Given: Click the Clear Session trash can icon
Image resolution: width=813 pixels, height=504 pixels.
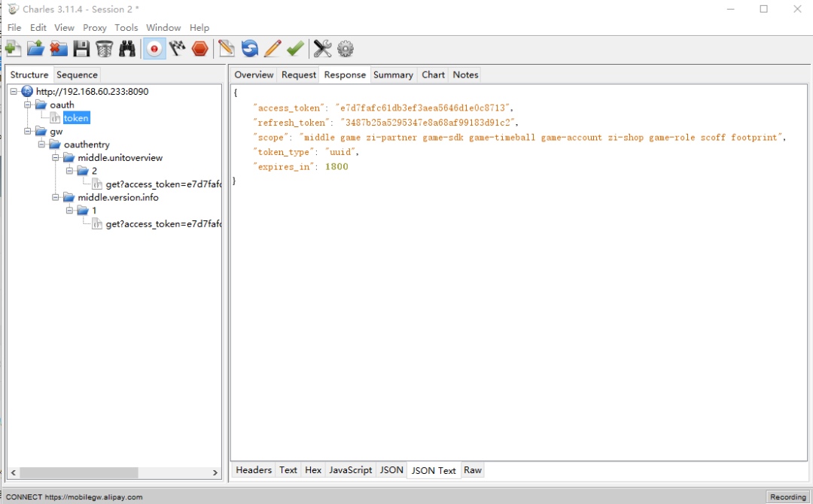Looking at the screenshot, I should point(104,49).
